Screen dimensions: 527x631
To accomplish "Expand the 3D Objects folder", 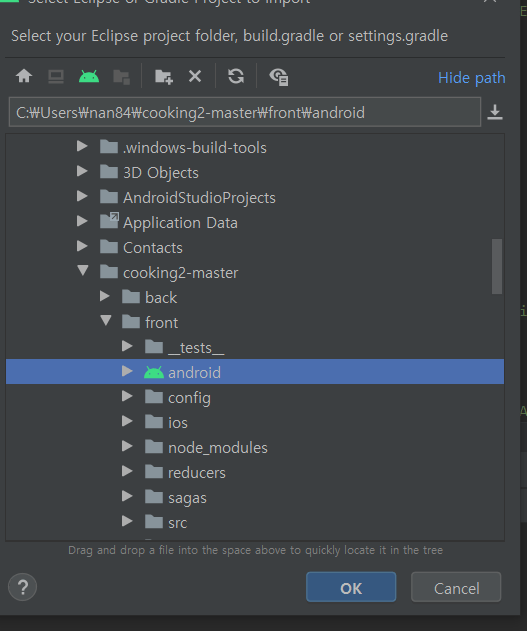I will click(82, 171).
